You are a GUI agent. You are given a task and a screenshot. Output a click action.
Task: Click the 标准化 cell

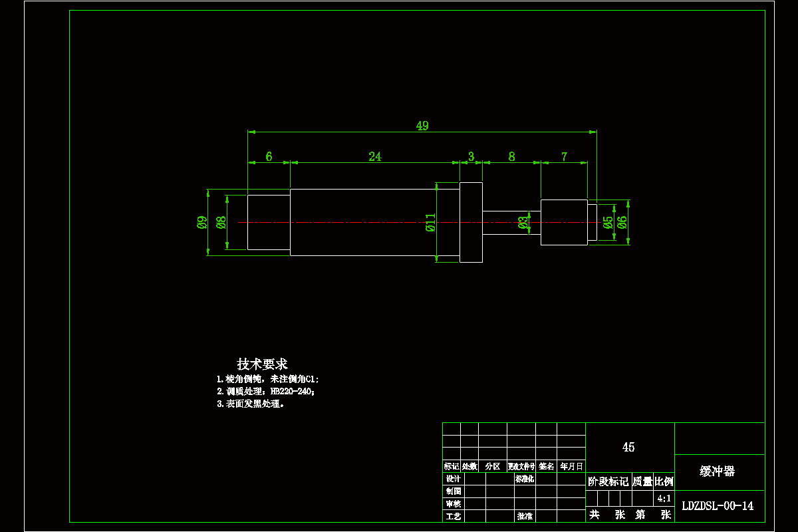click(525, 479)
